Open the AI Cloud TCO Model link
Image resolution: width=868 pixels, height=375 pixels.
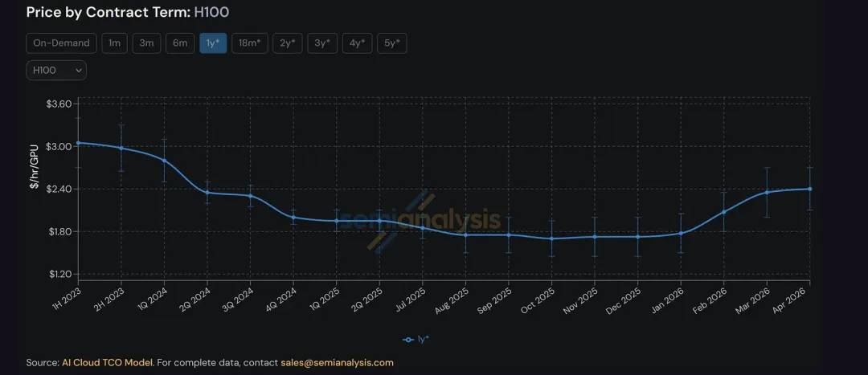107,363
